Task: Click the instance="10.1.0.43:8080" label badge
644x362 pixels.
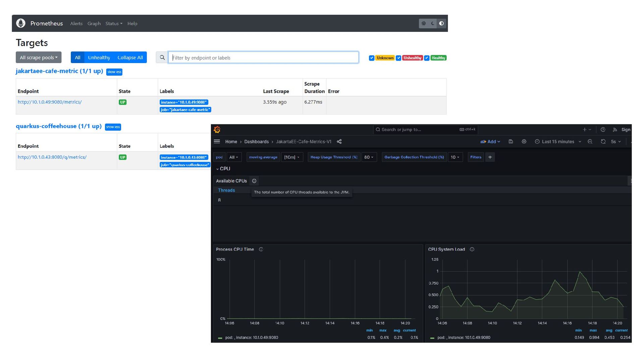Action: pos(184,157)
